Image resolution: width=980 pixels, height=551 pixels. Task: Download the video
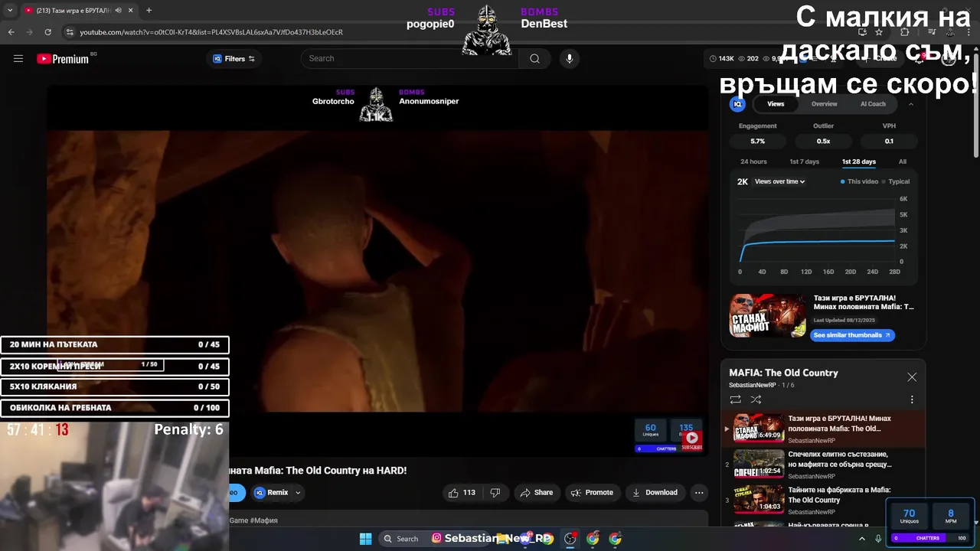click(655, 493)
